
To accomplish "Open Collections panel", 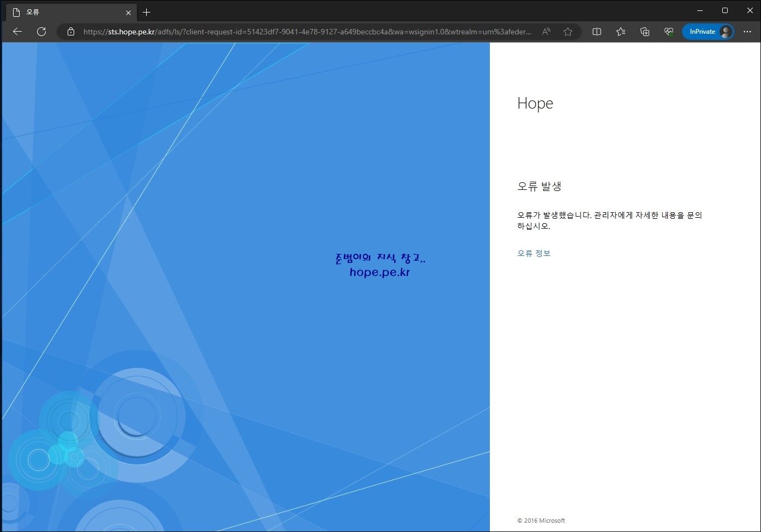I will click(x=645, y=32).
